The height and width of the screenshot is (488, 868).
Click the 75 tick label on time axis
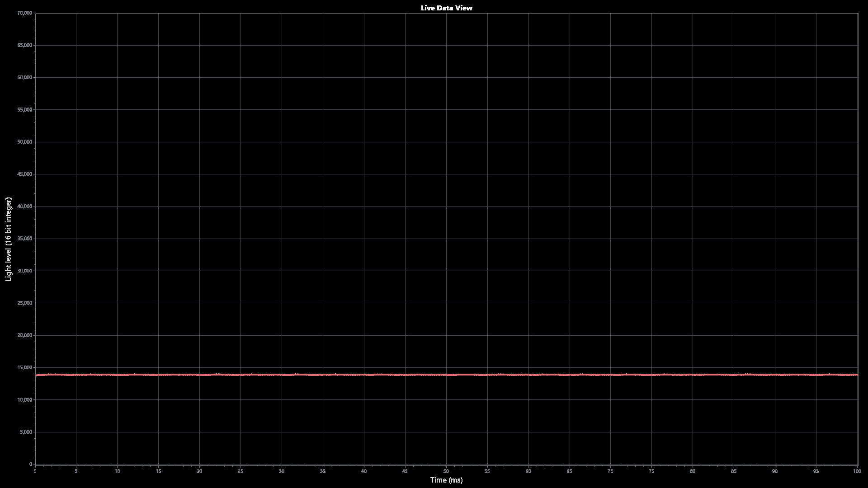(651, 471)
